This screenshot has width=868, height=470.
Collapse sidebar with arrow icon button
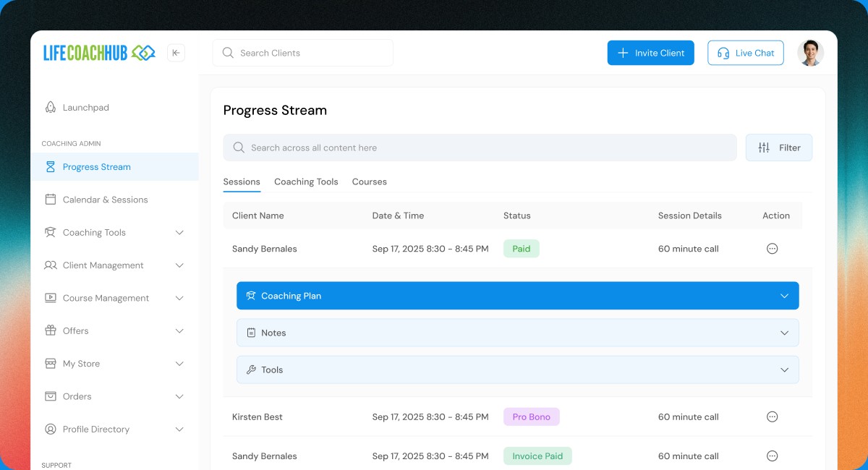tap(176, 53)
